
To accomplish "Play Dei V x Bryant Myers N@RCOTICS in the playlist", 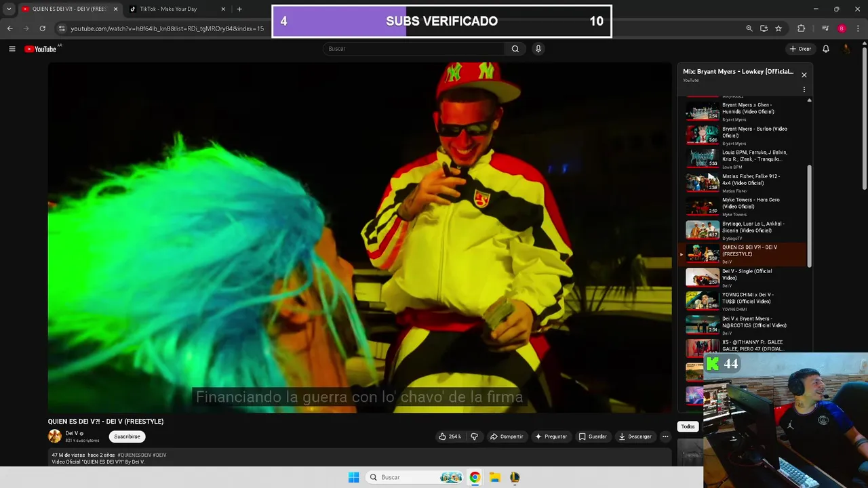I will click(743, 325).
